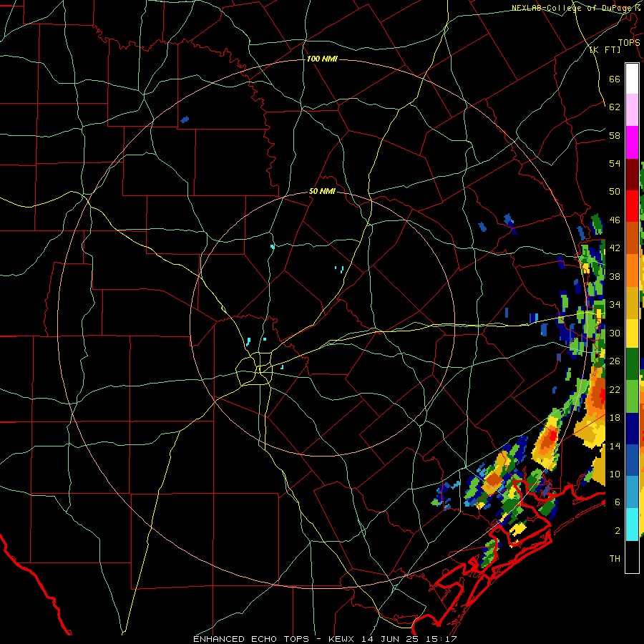The image size is (644, 644).
Task: Click the K FT units label
Action: tap(605, 49)
